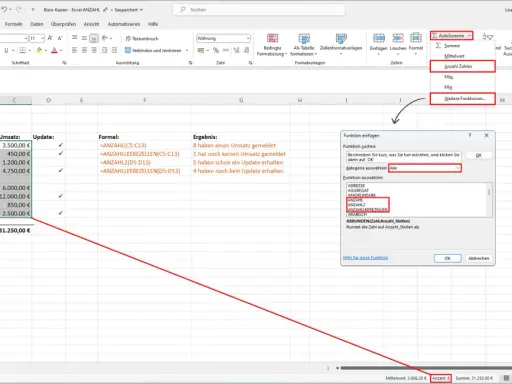Open the Hilfe tab
Screen dimensions: 512x384
[153, 24]
